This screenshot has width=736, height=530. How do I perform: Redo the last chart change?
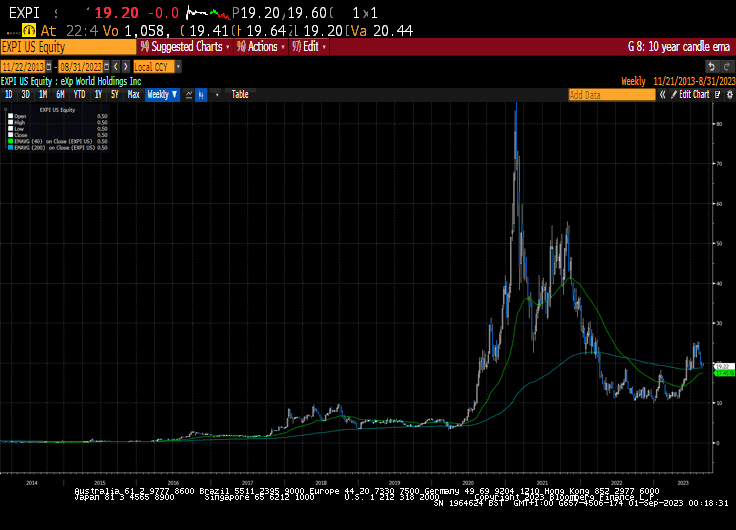727,67
